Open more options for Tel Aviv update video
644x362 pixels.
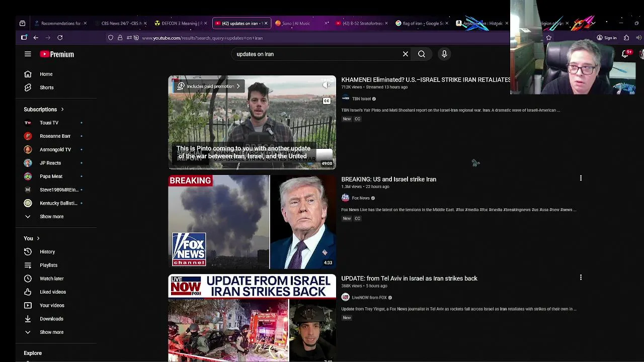click(581, 278)
